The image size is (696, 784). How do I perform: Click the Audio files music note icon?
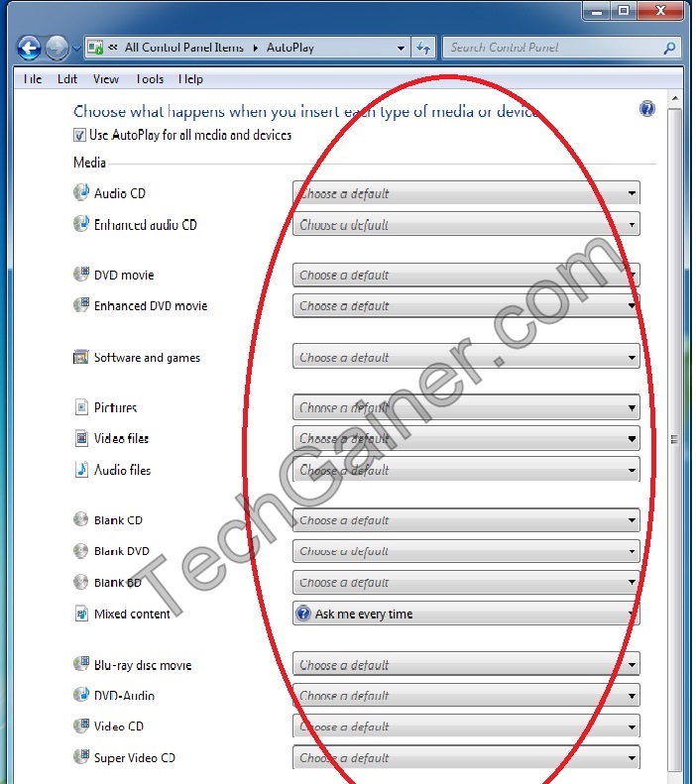coord(81,470)
